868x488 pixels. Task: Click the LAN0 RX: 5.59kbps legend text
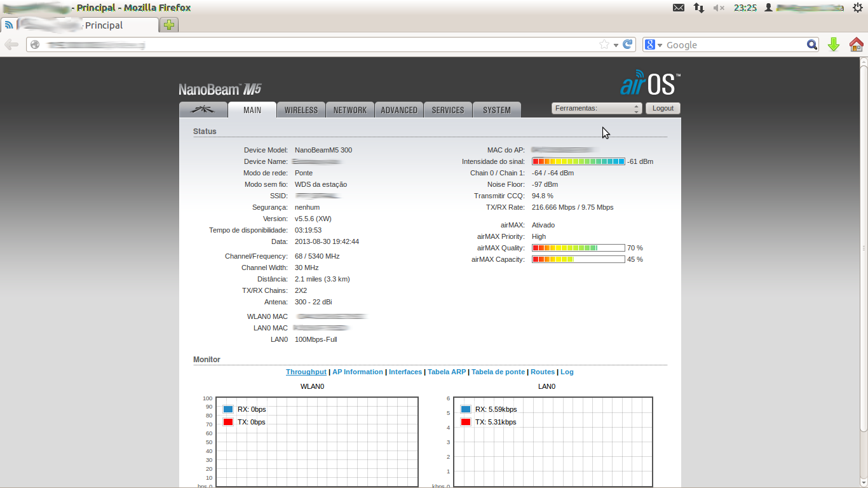[496, 409]
